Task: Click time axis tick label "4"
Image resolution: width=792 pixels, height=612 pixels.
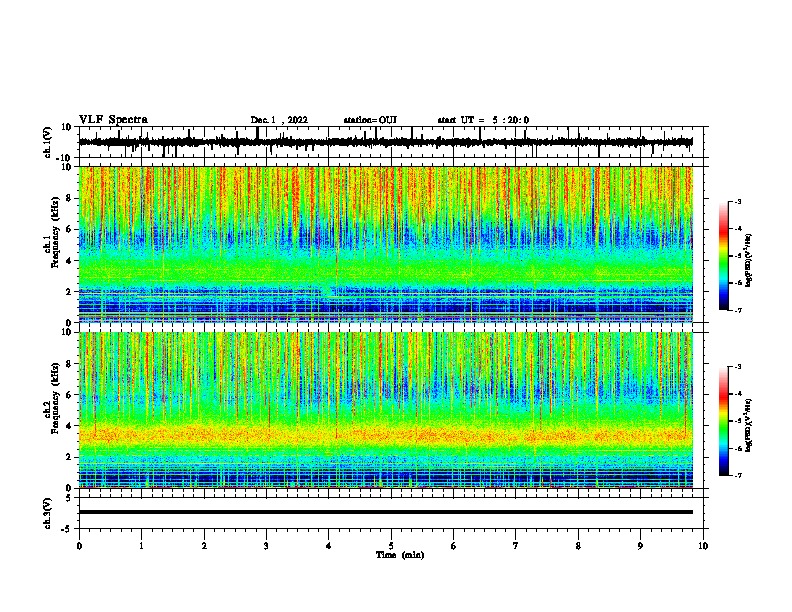Action: [329, 546]
